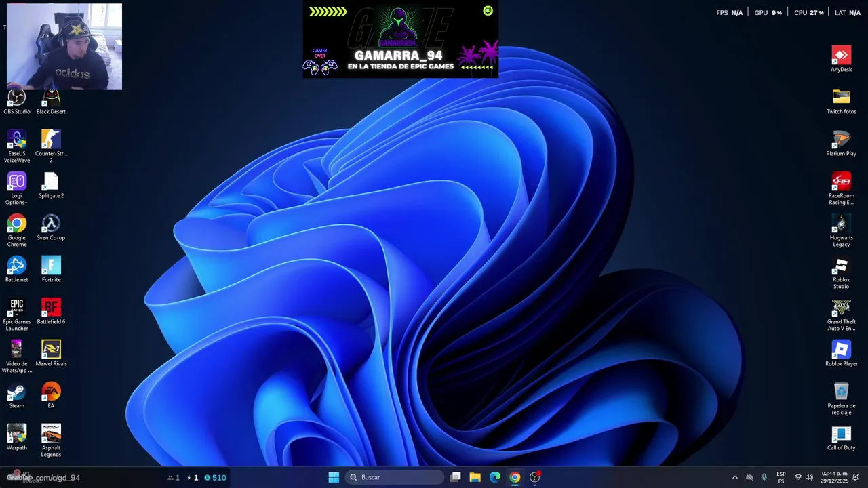The image size is (868, 488).
Task: Select the Twitch fotos folder
Action: pyautogui.click(x=842, y=101)
